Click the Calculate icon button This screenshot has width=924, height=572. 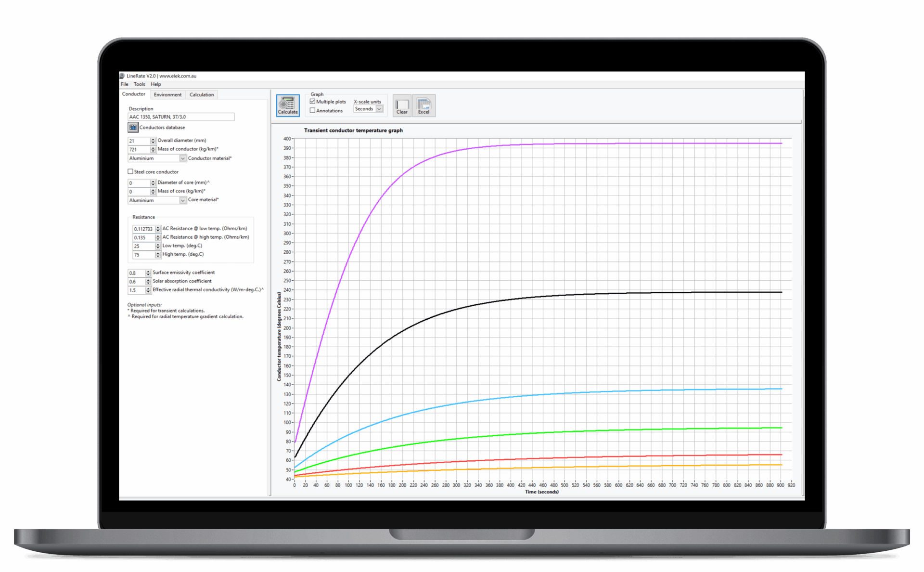(288, 105)
